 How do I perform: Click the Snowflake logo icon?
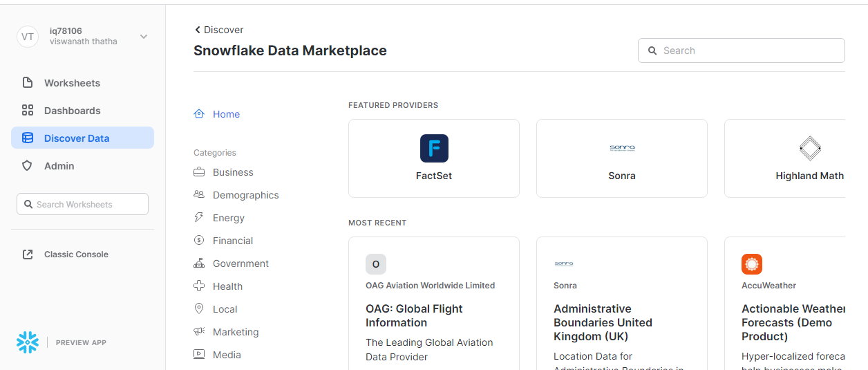coord(28,342)
